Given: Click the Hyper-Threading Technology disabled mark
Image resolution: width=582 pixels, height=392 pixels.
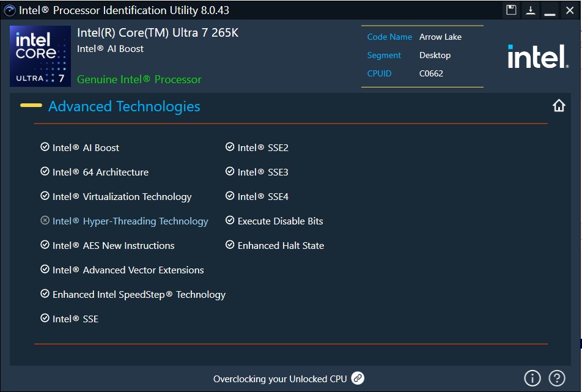Looking at the screenshot, I should point(45,221).
